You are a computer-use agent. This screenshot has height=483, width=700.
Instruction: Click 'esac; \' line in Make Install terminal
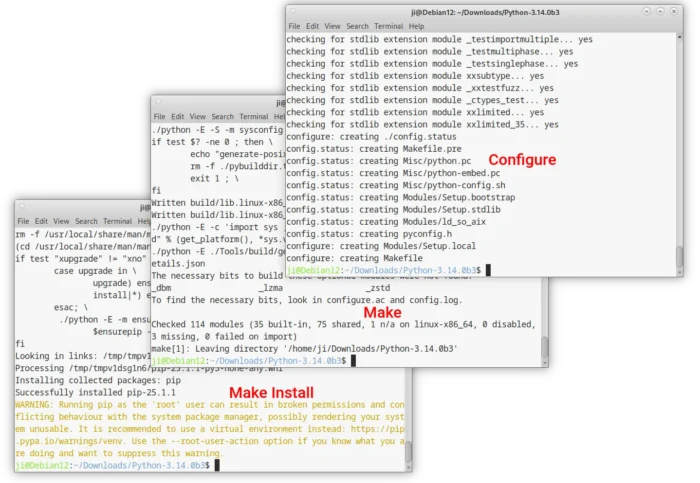pyautogui.click(x=71, y=308)
